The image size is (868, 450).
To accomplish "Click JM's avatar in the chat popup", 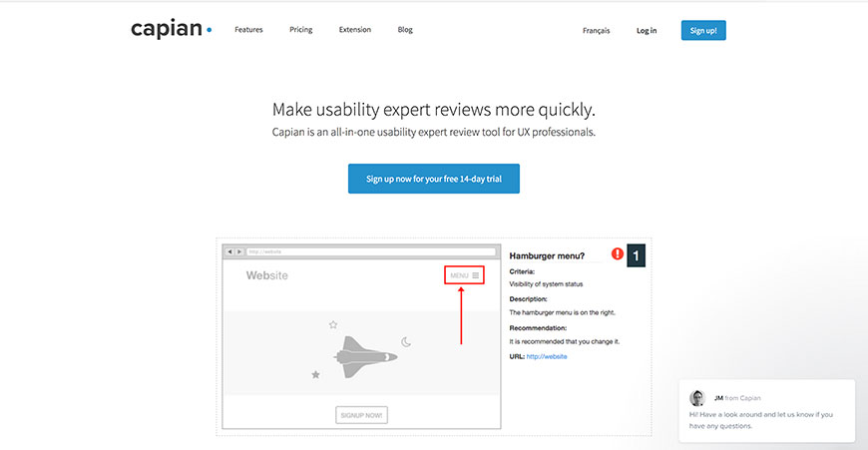I will click(x=697, y=397).
